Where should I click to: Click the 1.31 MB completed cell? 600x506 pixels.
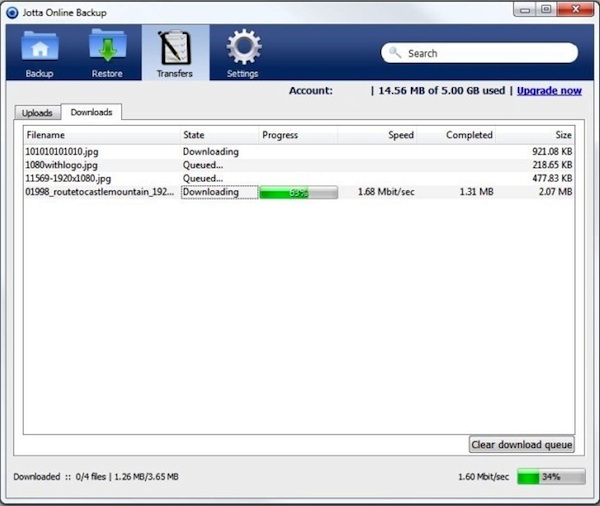(x=476, y=192)
